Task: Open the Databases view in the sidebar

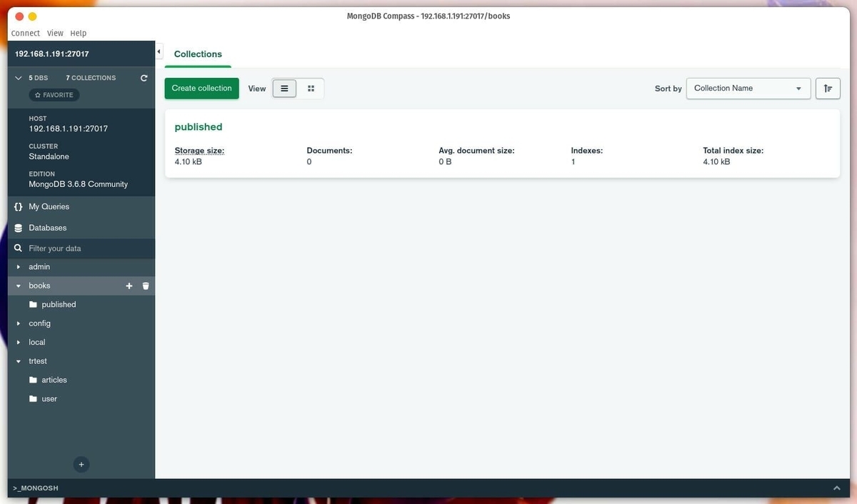Action: [x=47, y=228]
